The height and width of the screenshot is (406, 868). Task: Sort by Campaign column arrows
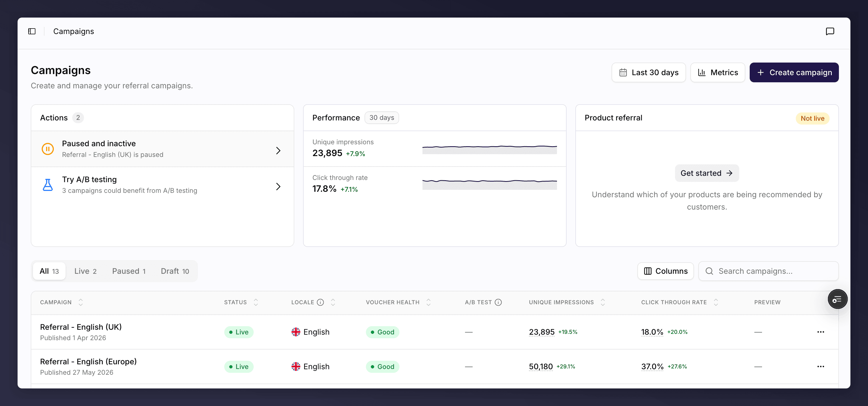(80, 302)
